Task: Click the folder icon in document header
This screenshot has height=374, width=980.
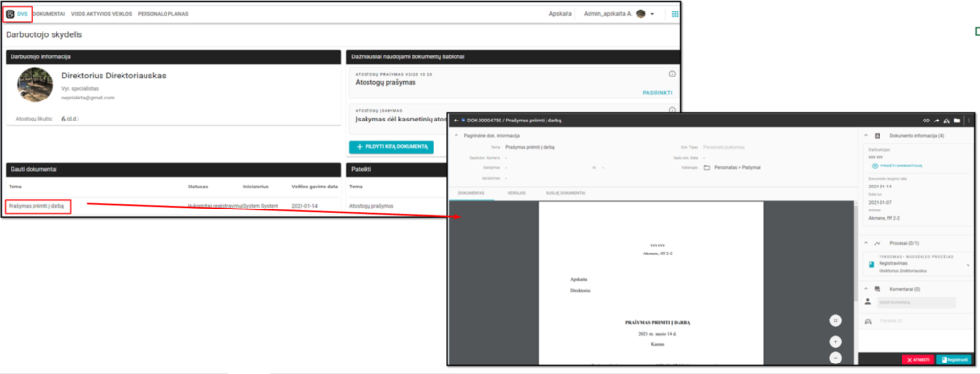Action: (956, 120)
